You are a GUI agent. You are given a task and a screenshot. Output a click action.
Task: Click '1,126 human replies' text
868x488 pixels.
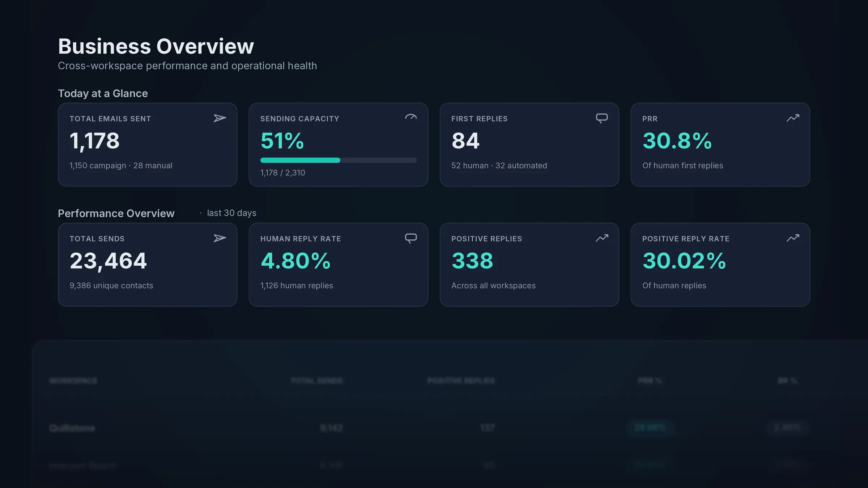point(297,286)
